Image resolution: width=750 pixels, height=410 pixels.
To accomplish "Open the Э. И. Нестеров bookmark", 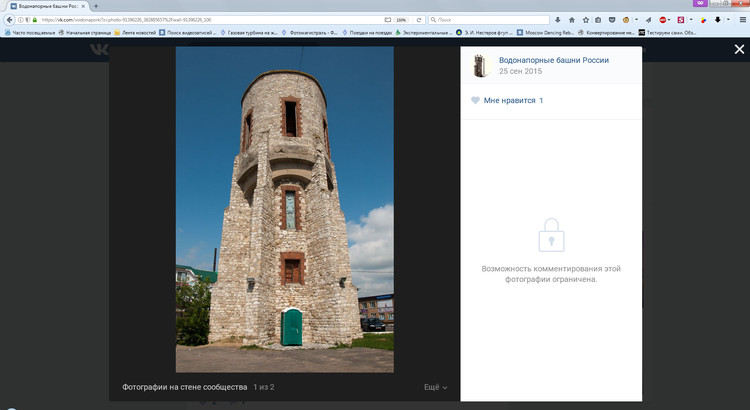I will 484,33.
